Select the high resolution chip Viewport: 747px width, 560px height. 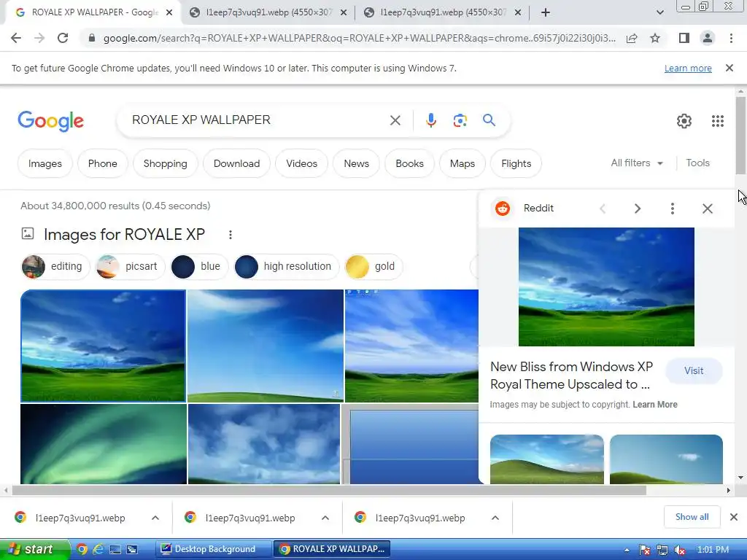[286, 266]
